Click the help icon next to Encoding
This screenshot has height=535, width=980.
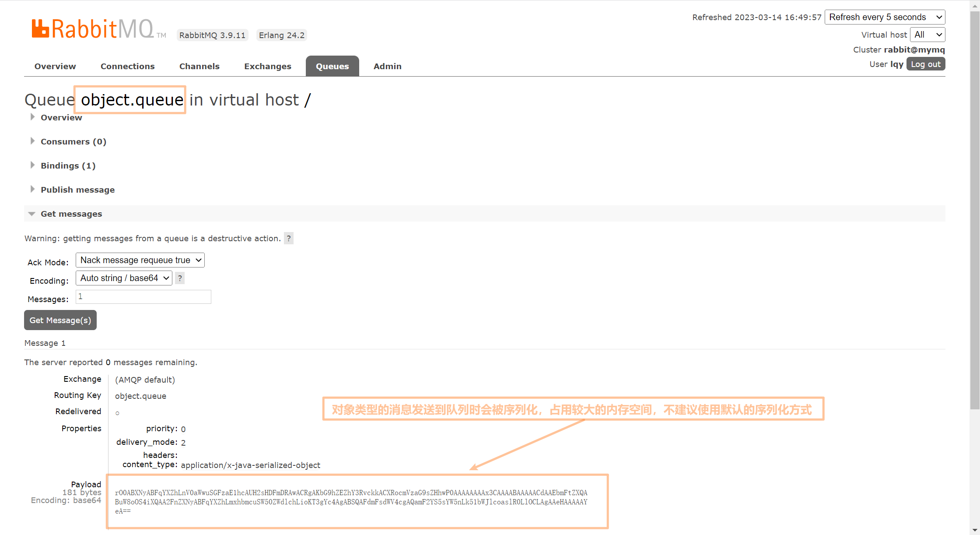pyautogui.click(x=180, y=278)
